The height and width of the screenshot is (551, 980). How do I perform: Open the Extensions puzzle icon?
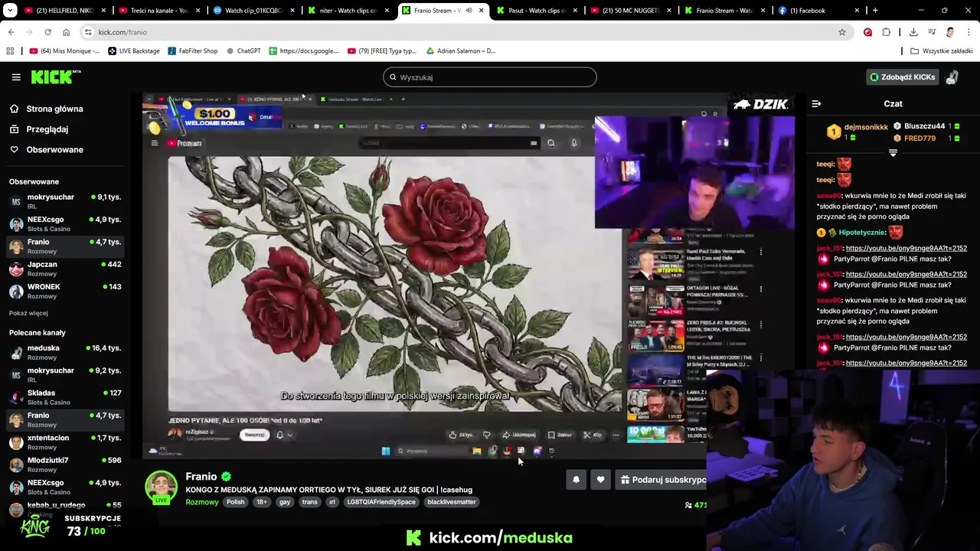coord(886,32)
